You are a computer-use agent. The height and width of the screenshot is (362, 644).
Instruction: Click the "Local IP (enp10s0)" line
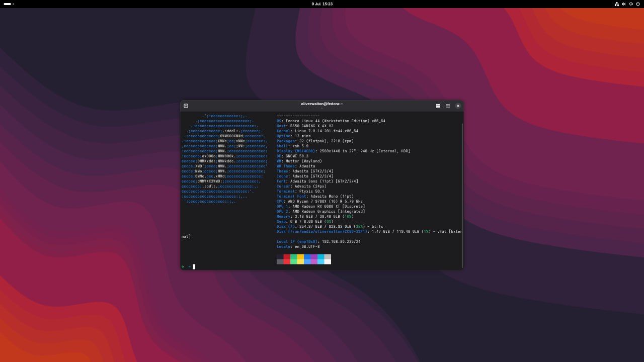pos(318,241)
